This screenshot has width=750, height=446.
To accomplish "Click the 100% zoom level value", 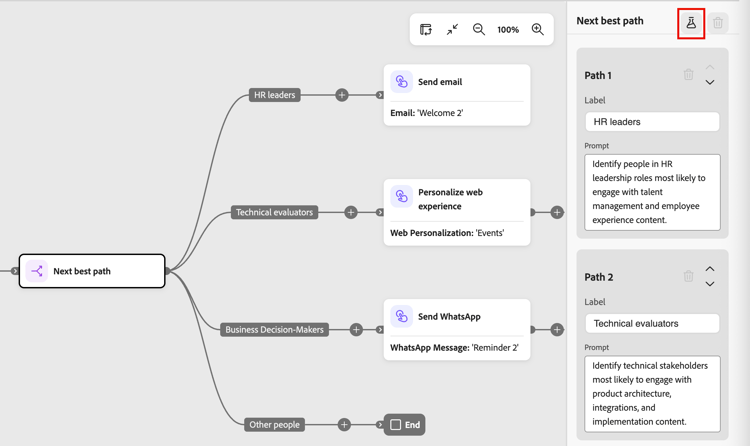I will click(x=508, y=30).
